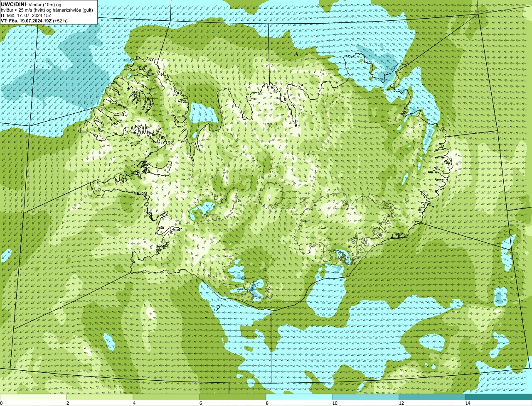Click the "(+52 h)" forecast offset text
This screenshot has width=532, height=406.
tap(60, 20)
